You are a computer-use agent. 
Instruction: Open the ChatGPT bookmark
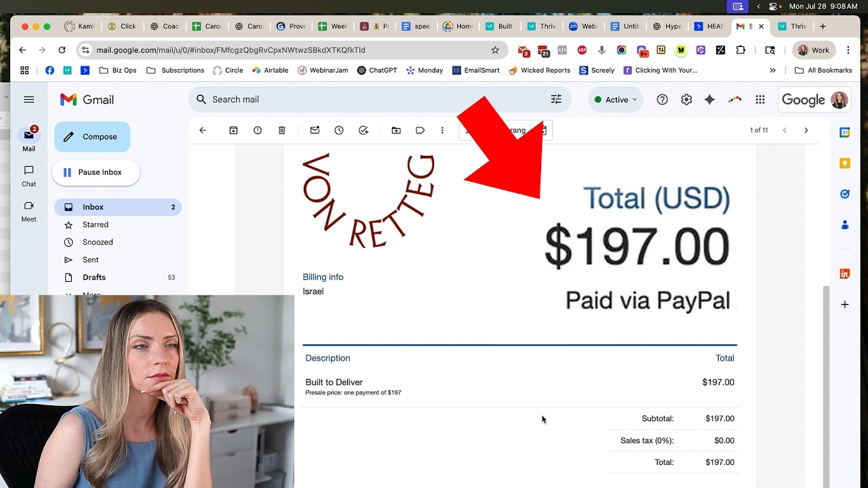pyautogui.click(x=377, y=70)
